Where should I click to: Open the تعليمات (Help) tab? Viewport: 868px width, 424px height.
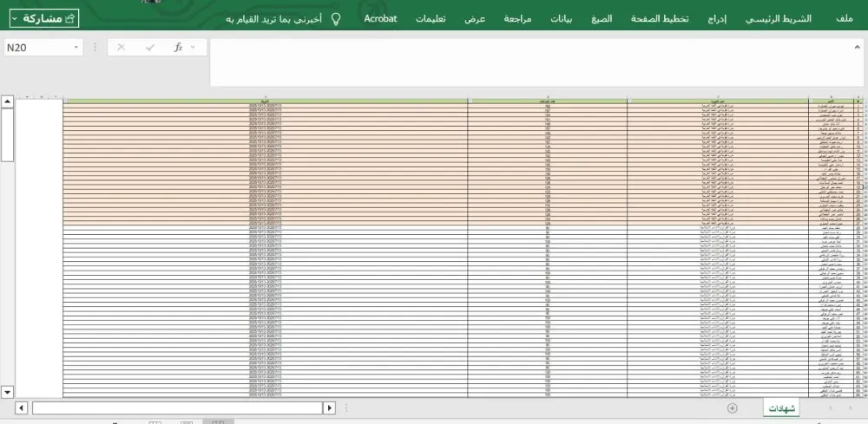pyautogui.click(x=431, y=19)
